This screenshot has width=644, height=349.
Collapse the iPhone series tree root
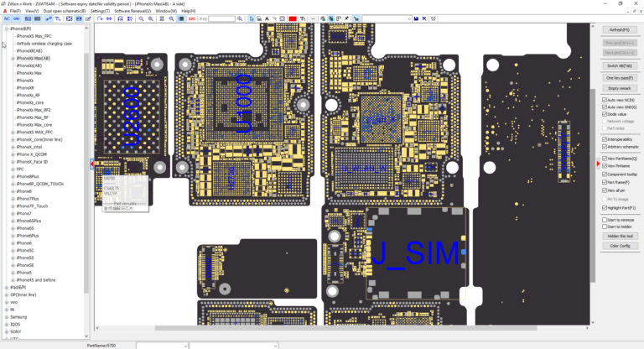[x=7, y=29]
